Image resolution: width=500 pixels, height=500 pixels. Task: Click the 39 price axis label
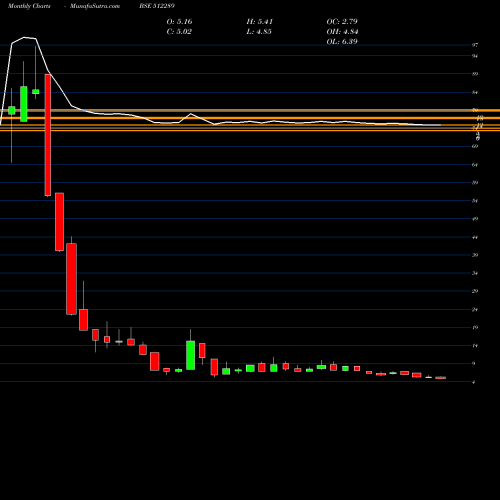pos(475,255)
